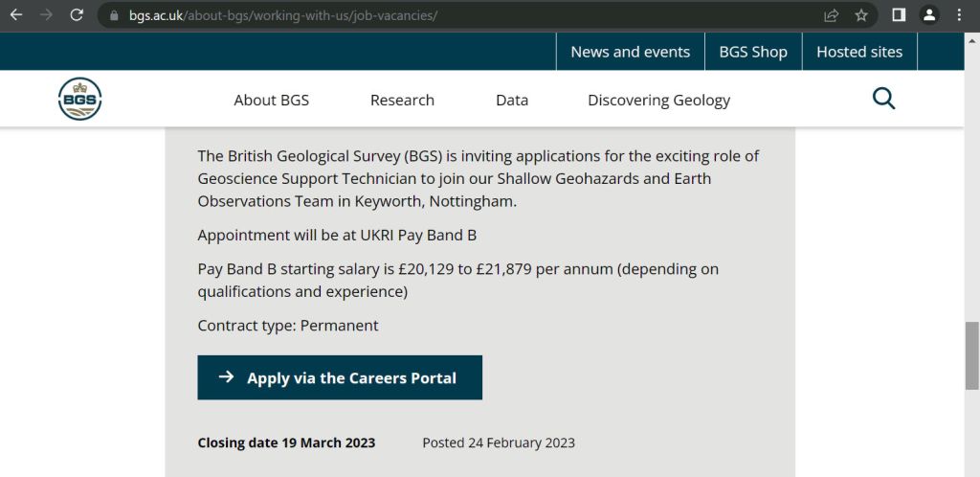Click the share page icon in address bar
Screen dimensions: 980x477
click(832, 15)
